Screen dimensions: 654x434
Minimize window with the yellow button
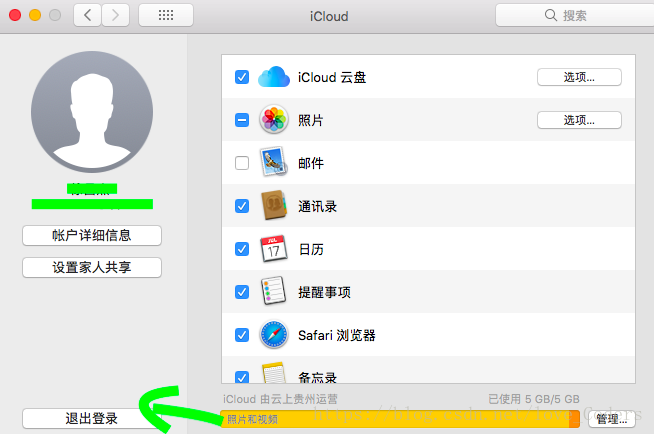coord(35,15)
